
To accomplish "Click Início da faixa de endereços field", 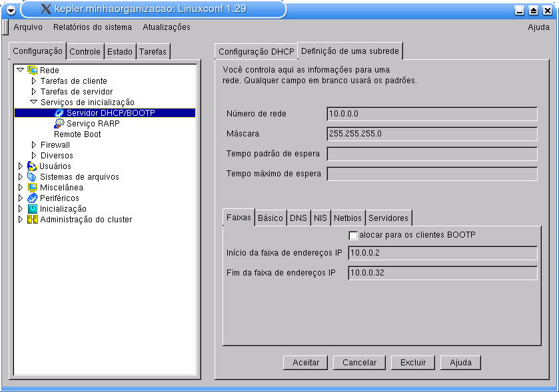I will tap(442, 253).
